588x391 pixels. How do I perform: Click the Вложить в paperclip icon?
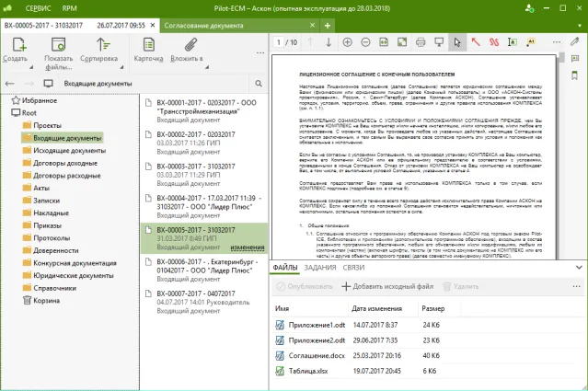click(191, 44)
